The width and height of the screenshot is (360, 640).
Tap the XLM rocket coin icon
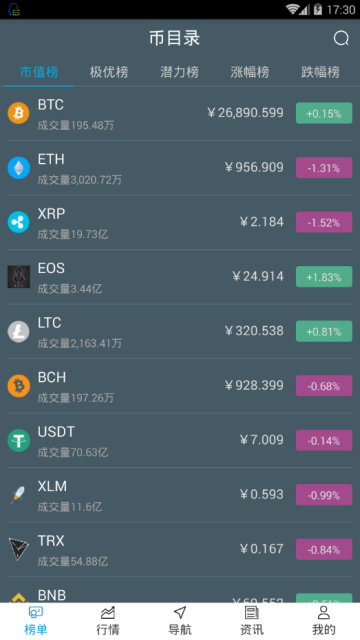coord(18,495)
